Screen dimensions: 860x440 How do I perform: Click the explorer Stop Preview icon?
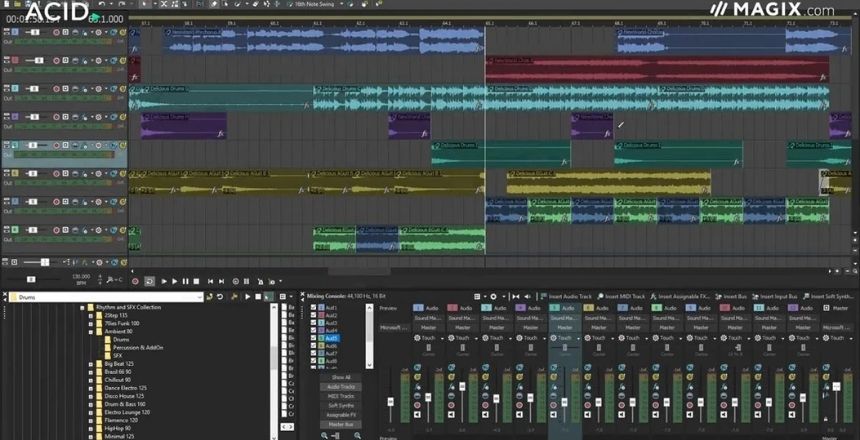[x=258, y=297]
